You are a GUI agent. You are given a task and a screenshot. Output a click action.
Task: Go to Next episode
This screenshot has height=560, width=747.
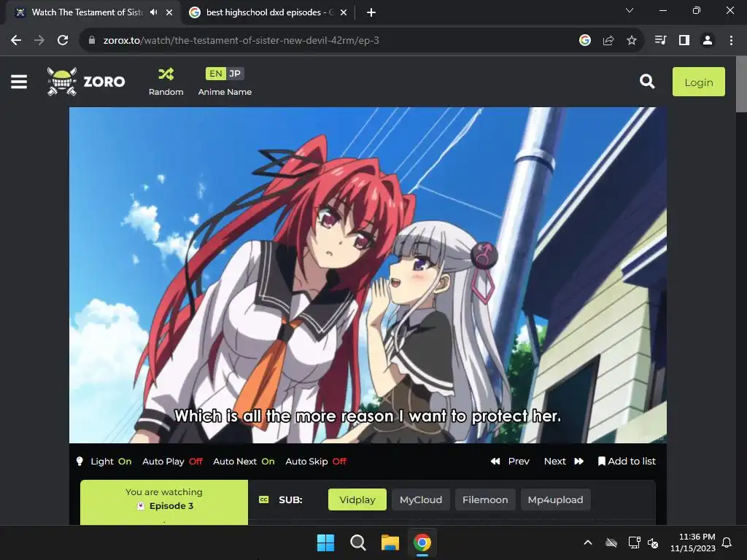click(x=564, y=461)
